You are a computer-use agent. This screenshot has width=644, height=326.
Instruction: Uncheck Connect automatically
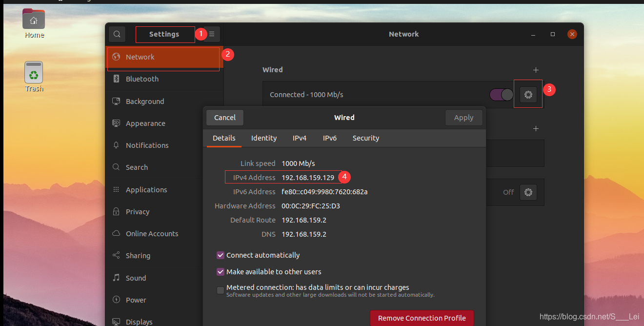click(x=221, y=255)
